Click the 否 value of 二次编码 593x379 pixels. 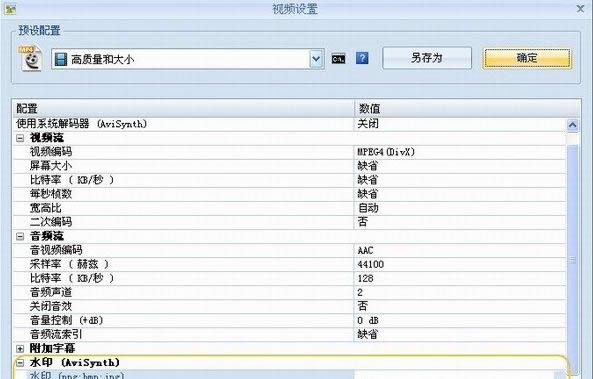[x=363, y=222]
